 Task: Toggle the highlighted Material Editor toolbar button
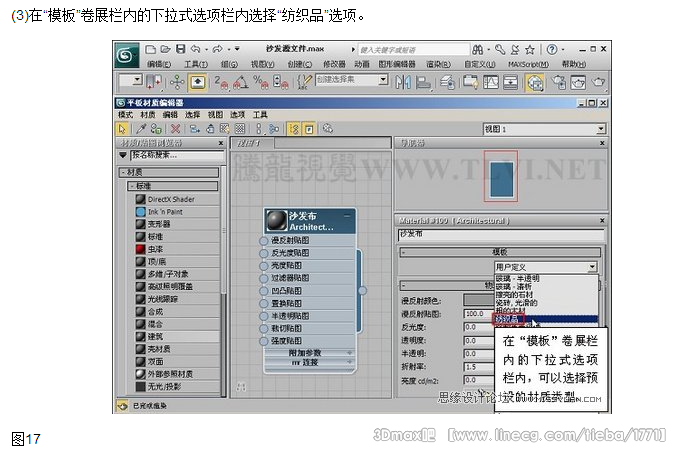point(535,82)
